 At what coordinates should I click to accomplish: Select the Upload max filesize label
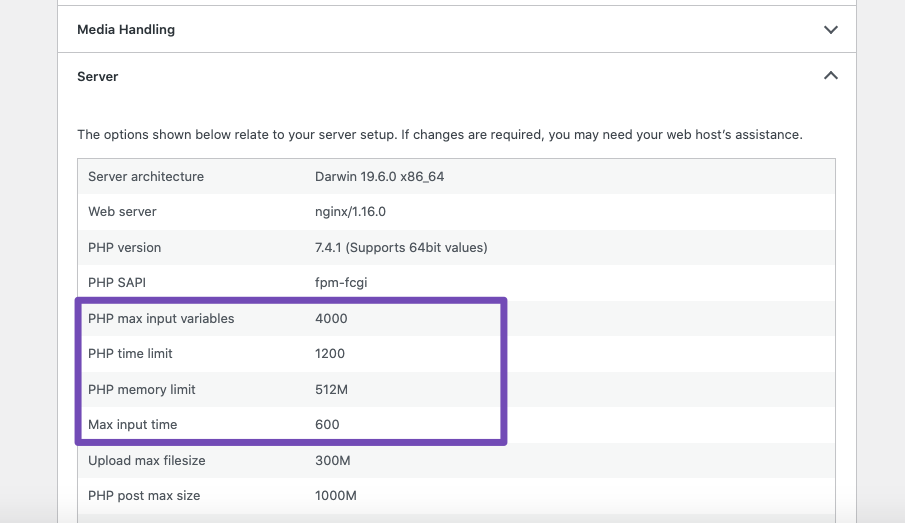click(147, 461)
